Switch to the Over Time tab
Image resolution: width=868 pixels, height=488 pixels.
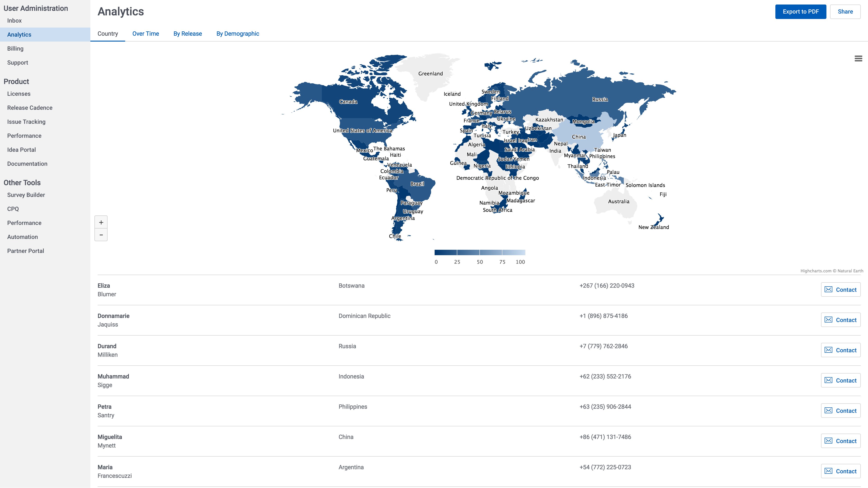145,34
